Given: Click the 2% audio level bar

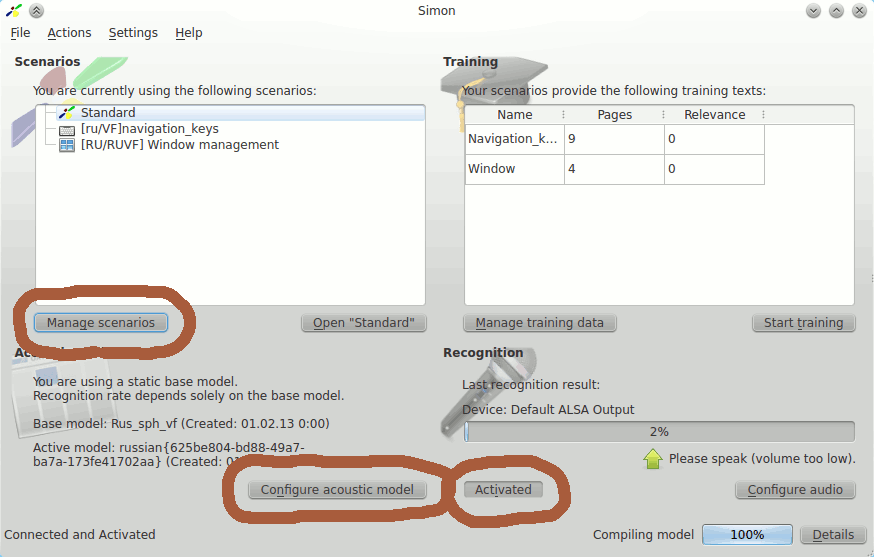Looking at the screenshot, I should click(659, 432).
